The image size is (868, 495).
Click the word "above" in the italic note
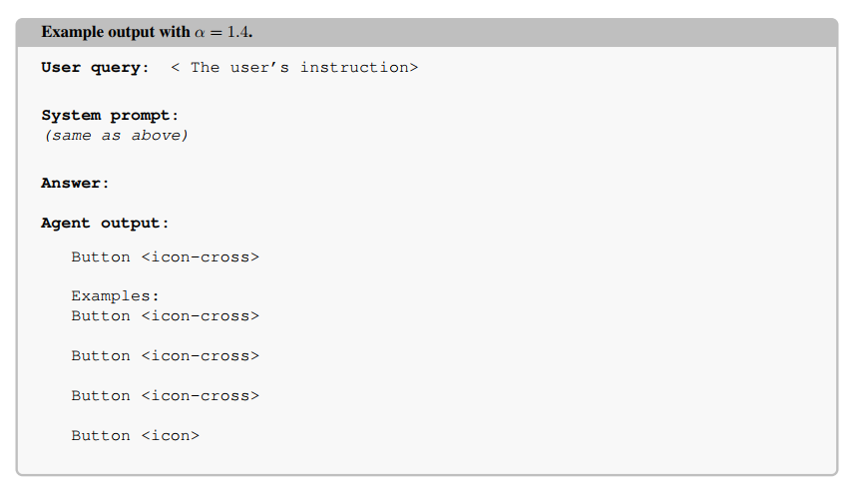tap(159, 136)
